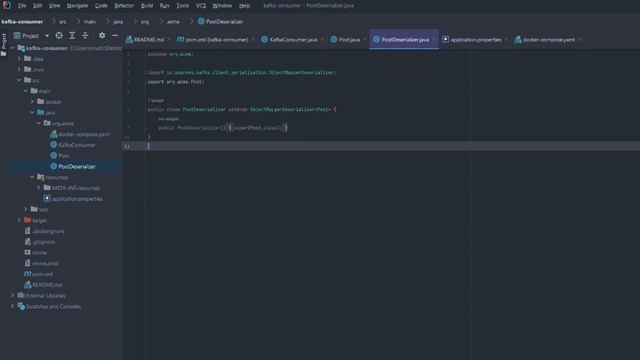
Task: Open the View menu
Action: coord(54,6)
